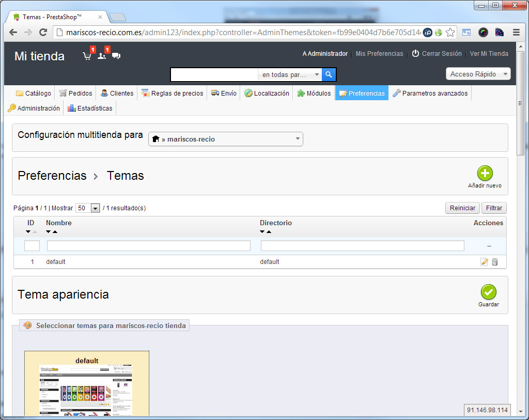Open the Parametros avanzados tab

(430, 93)
